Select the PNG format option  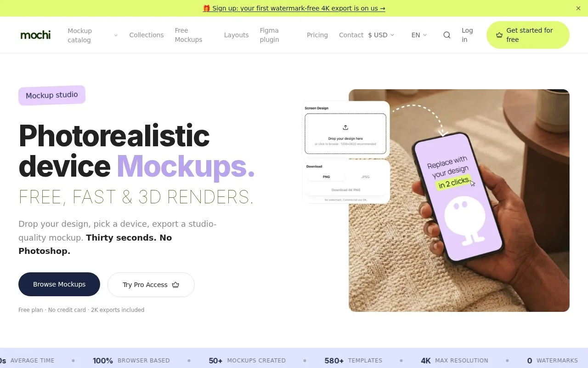pyautogui.click(x=326, y=177)
